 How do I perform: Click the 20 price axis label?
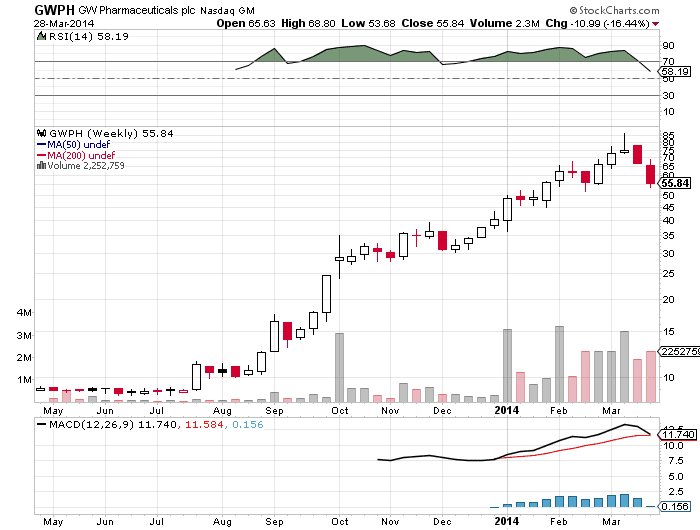point(668,300)
